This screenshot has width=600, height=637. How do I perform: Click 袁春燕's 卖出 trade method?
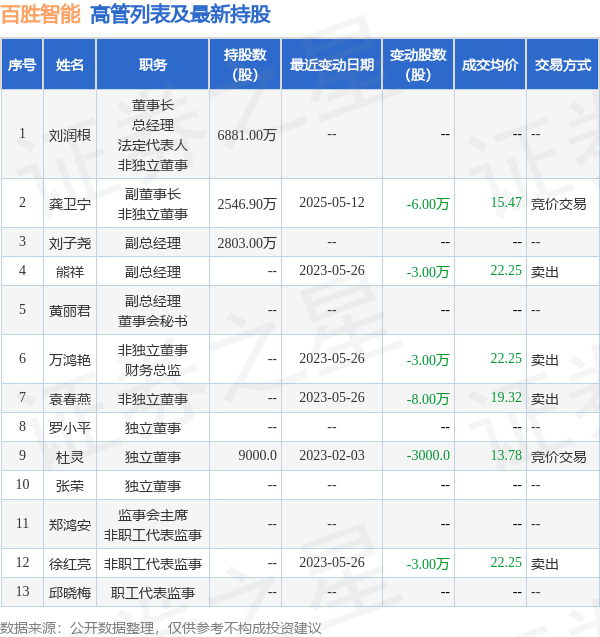point(545,399)
